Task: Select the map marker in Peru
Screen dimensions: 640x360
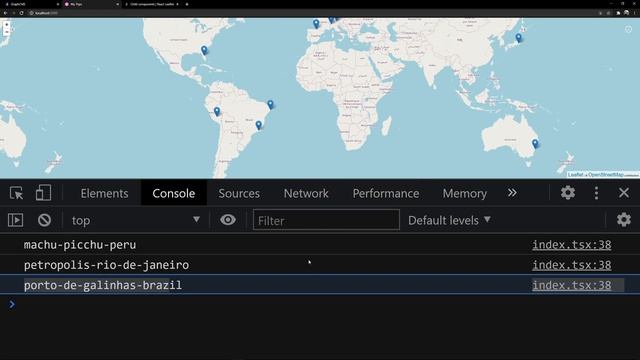Action: tap(217, 111)
